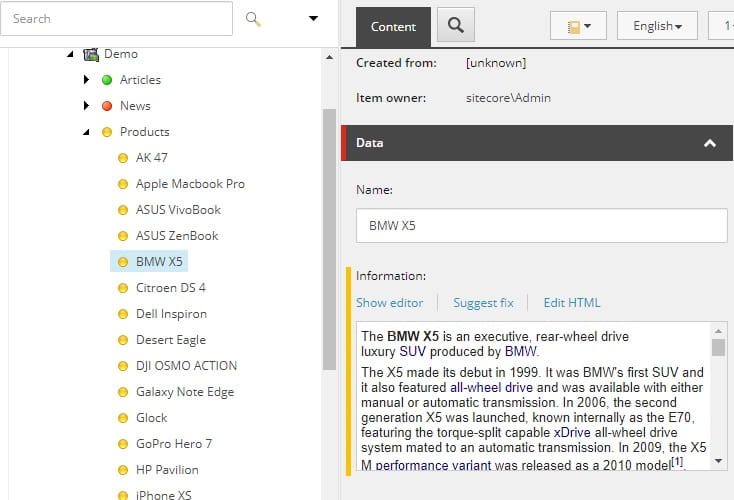
Task: Click the yellow icon beside ASUS VivoBook
Action: pos(123,210)
